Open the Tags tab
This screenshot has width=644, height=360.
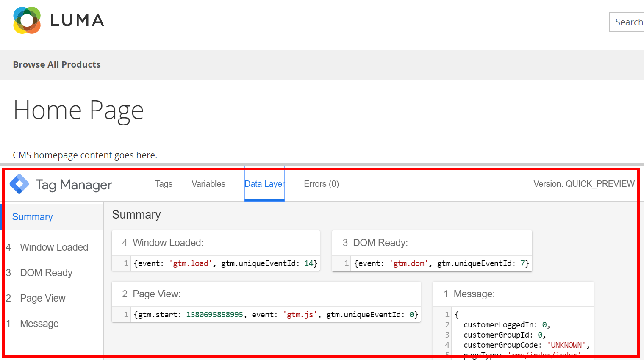pyautogui.click(x=164, y=184)
